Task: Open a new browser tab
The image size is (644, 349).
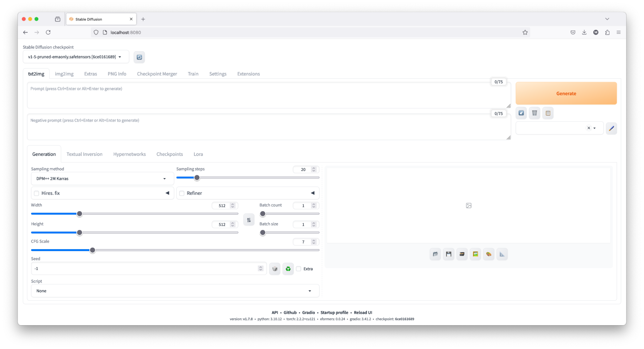Action: click(x=143, y=19)
